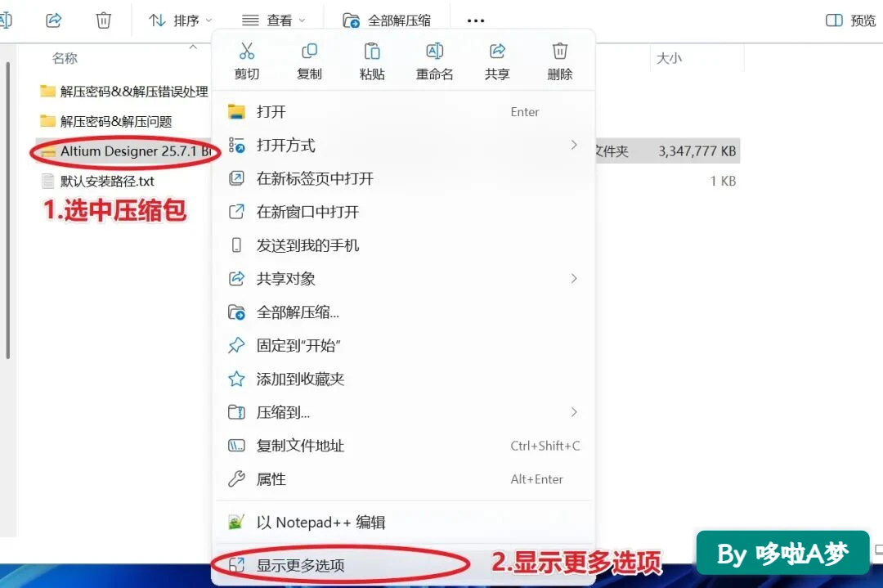Click the 解压密码&解压问题 folder icon
The width and height of the screenshot is (883, 588).
[x=48, y=121]
